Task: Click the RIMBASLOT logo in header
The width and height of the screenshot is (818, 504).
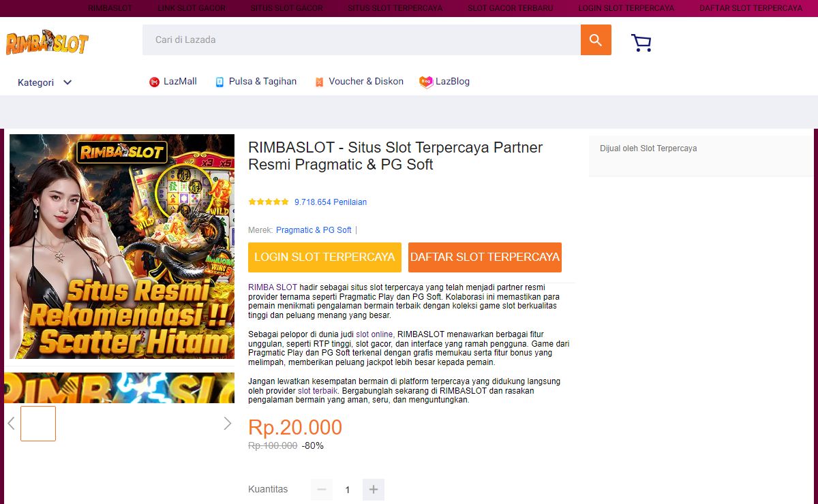Action: pos(47,43)
